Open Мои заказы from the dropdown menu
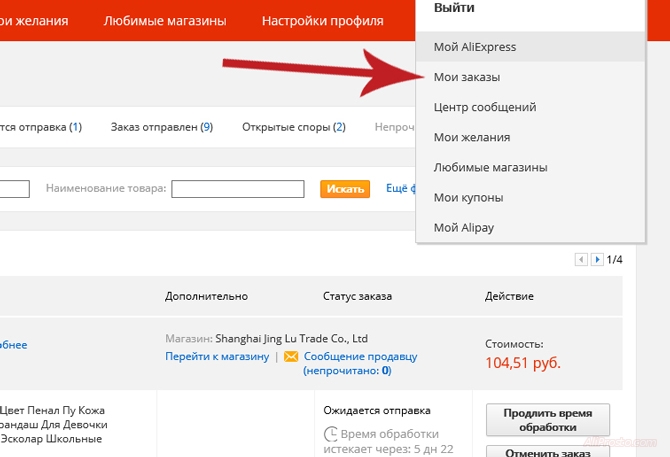This screenshot has height=457, width=670. click(530, 77)
